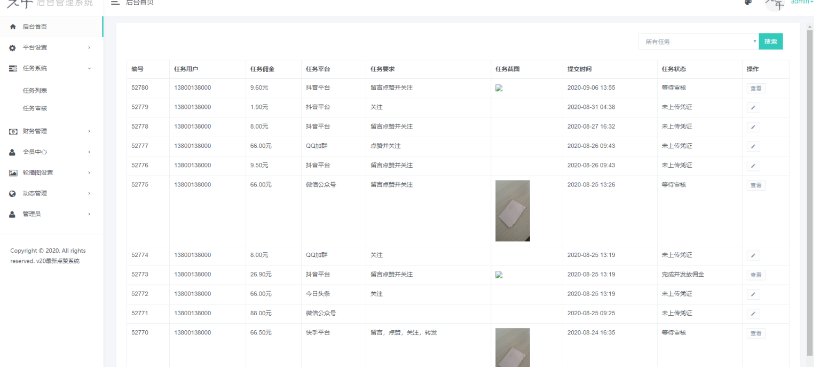Toggle the sidebar with the hamburger icon
This screenshot has height=367, width=814.
pyautogui.click(x=115, y=3)
